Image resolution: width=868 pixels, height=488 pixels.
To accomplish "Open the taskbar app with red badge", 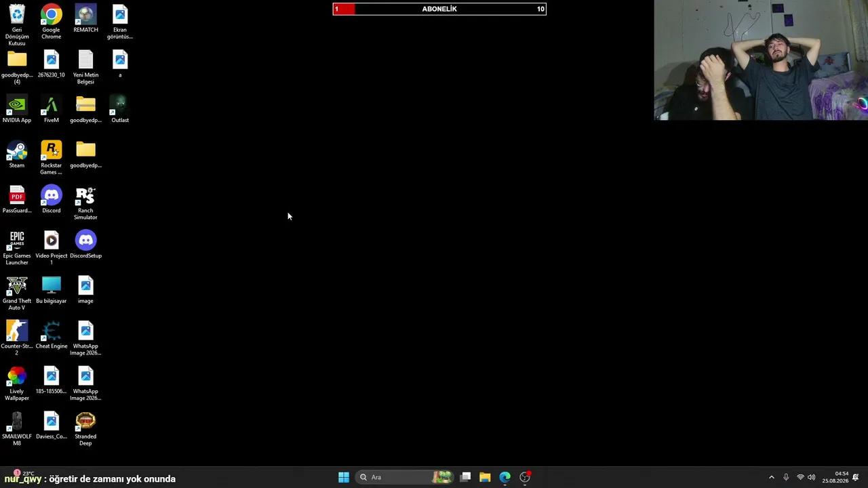I will (x=525, y=477).
